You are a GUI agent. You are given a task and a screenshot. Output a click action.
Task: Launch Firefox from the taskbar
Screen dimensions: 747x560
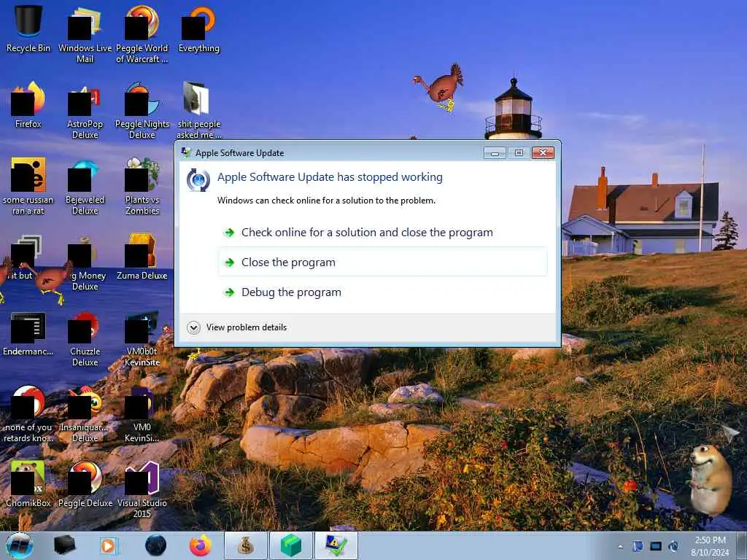[x=201, y=545]
